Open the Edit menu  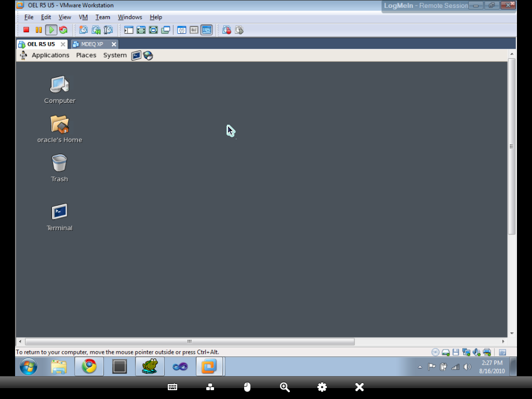click(46, 17)
